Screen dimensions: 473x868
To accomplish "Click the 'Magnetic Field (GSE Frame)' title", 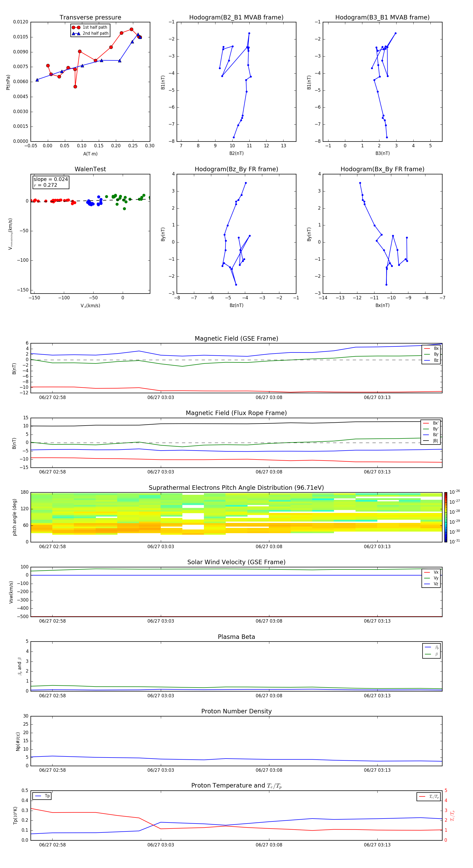I will [x=236, y=339].
